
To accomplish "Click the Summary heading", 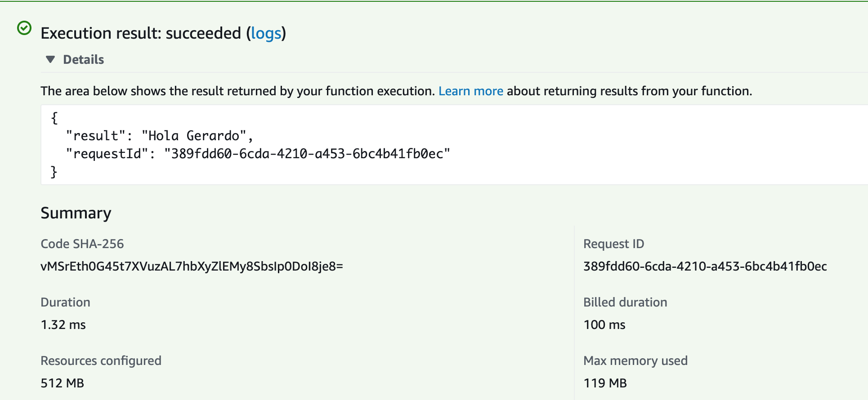I will [x=76, y=213].
